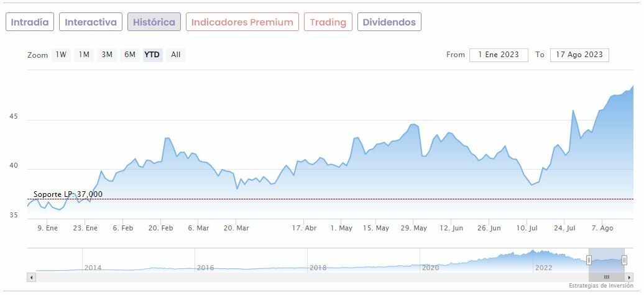Open Indicadores Premium tab
The image size is (644, 295).
pyautogui.click(x=242, y=22)
